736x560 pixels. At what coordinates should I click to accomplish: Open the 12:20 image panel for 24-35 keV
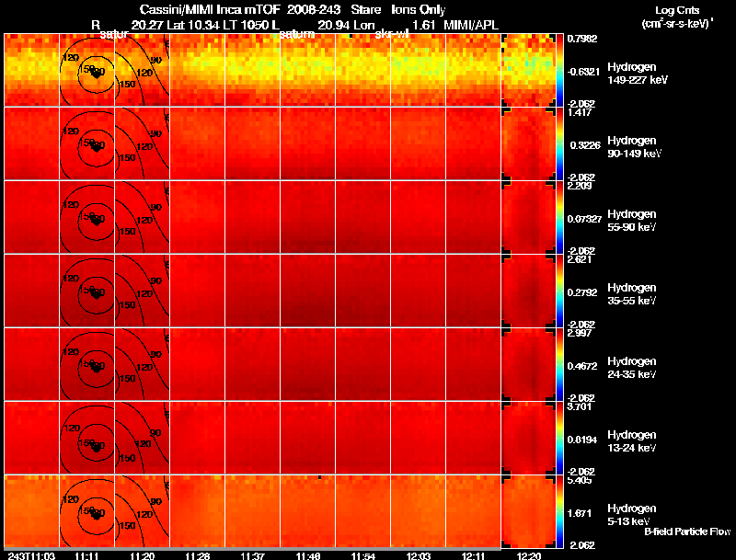click(528, 365)
